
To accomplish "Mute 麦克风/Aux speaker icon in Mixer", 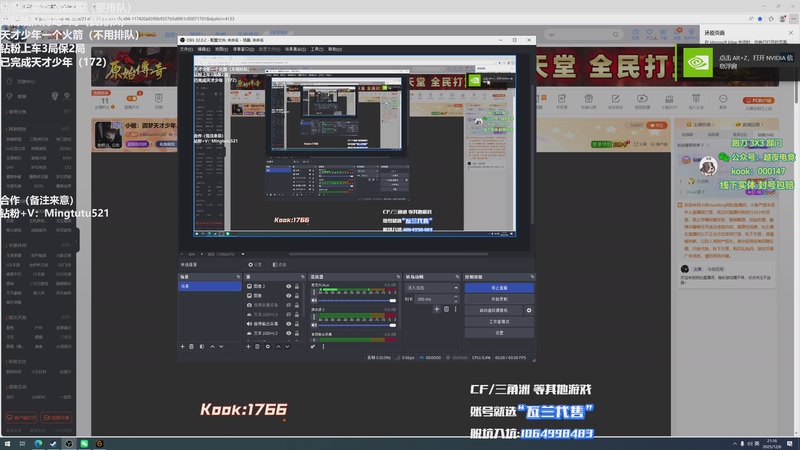I will click(314, 301).
